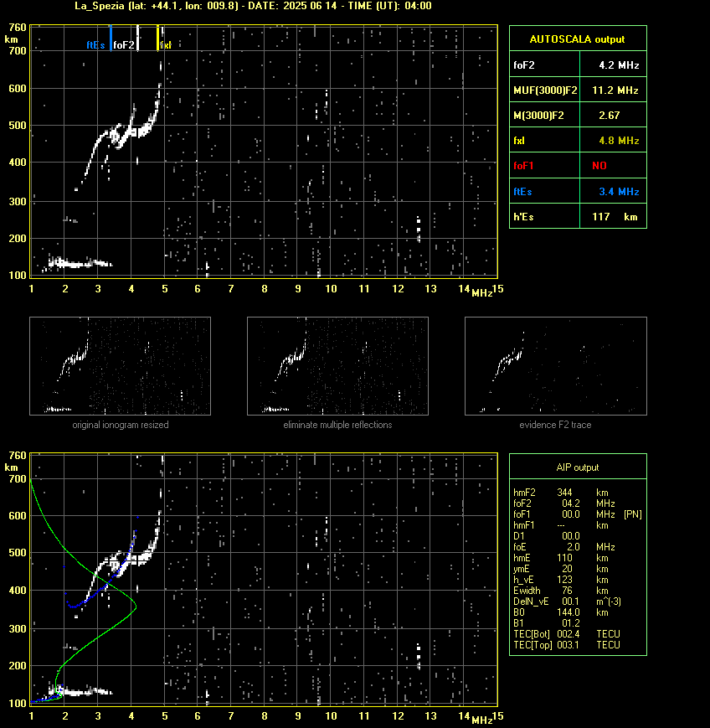This screenshot has height=728, width=710.
Task: Click the MUF(3000)F2 value '11.2 MHz'
Action: 615,90
